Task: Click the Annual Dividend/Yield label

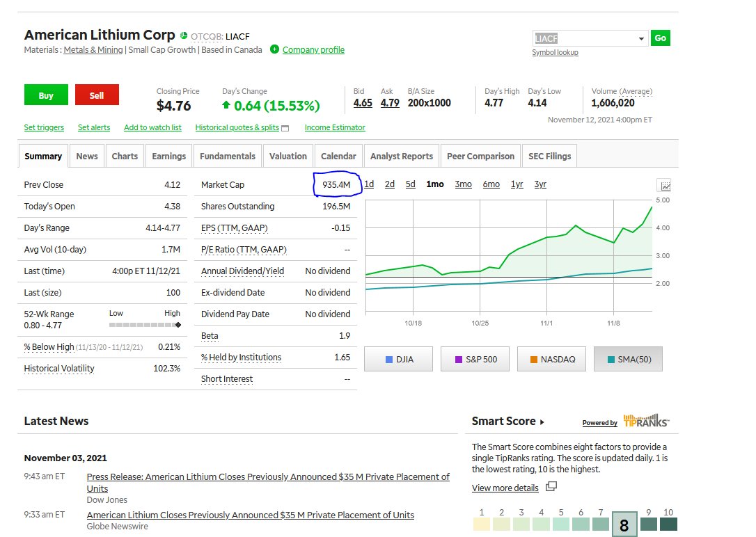Action: coord(242,271)
